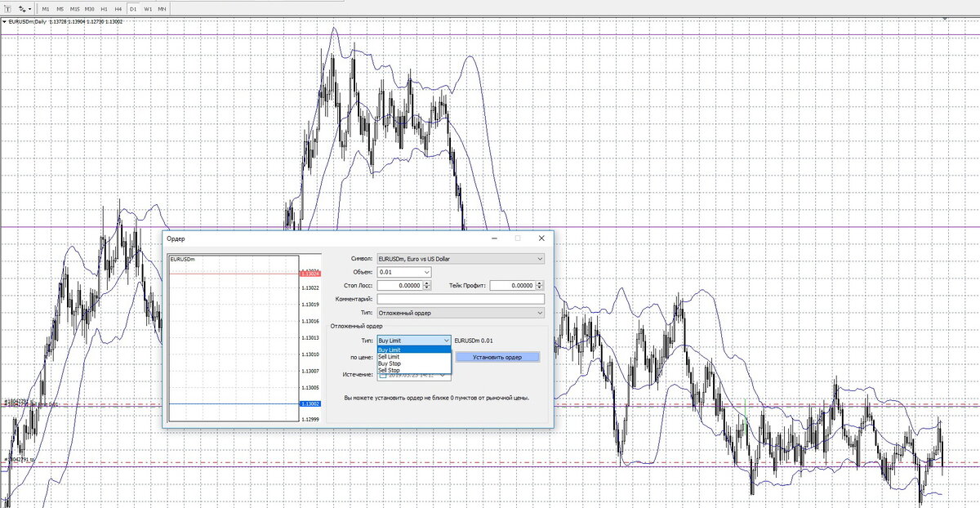Switch chart to M1 timeframe
The image size is (980, 508).
(46, 8)
